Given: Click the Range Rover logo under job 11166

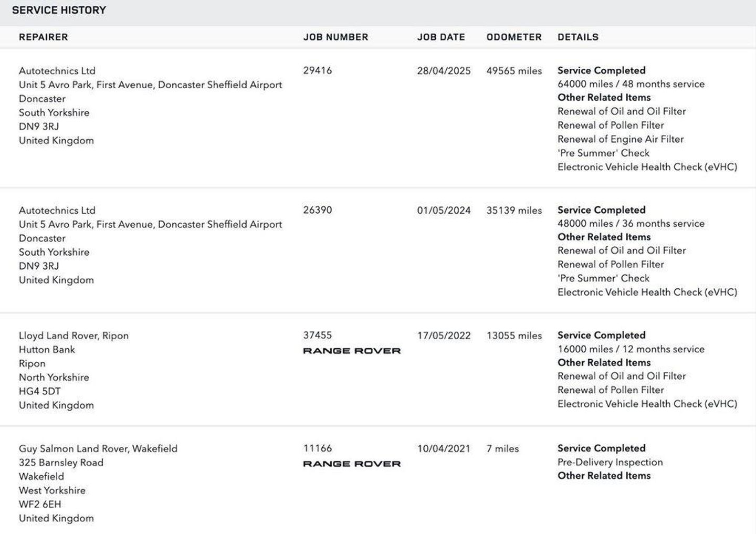Looking at the screenshot, I should click(x=352, y=464).
